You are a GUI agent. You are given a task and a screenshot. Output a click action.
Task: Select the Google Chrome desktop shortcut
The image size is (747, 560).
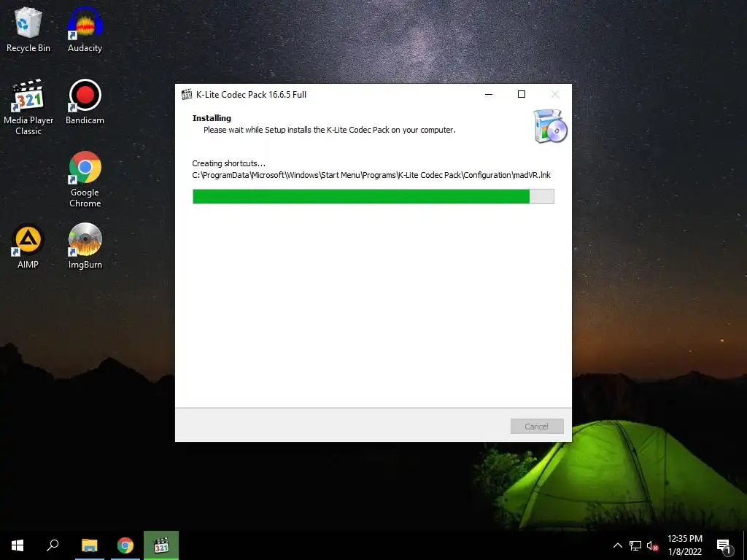[x=85, y=179]
